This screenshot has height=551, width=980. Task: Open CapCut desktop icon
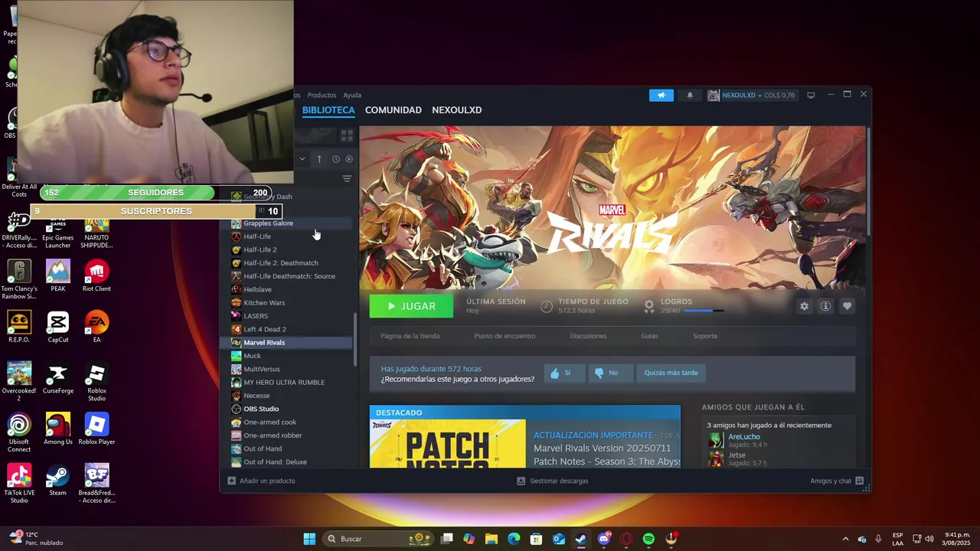[57, 328]
